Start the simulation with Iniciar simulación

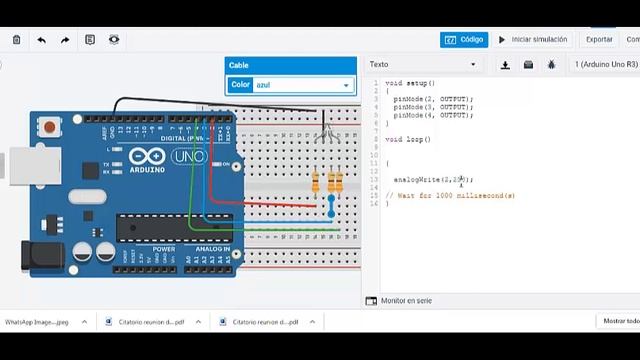click(x=533, y=40)
